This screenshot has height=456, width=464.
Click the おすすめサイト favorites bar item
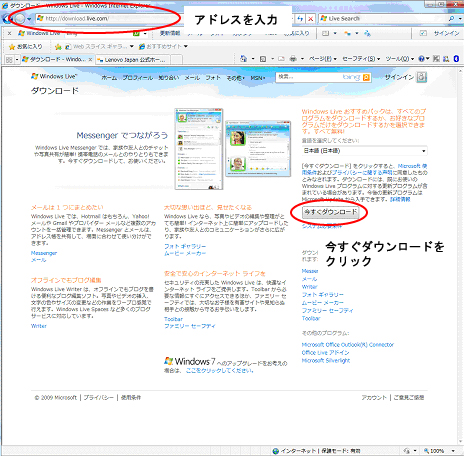tap(163, 46)
